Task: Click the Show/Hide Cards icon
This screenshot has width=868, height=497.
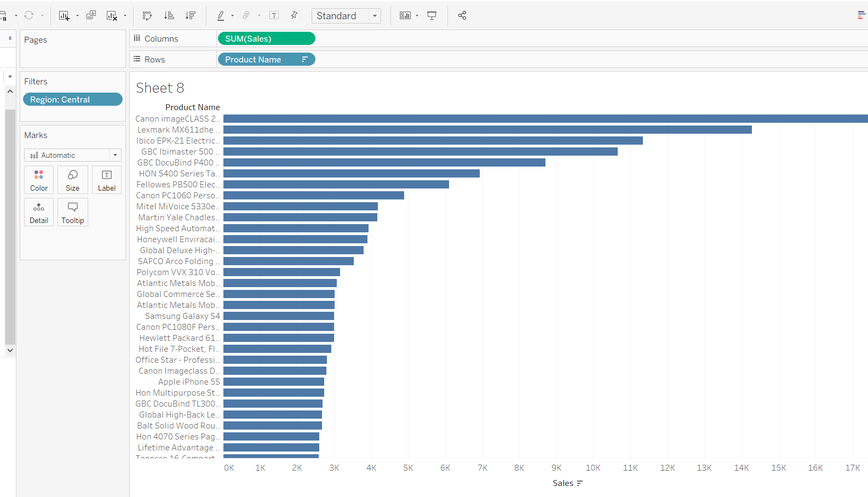Action: [405, 15]
